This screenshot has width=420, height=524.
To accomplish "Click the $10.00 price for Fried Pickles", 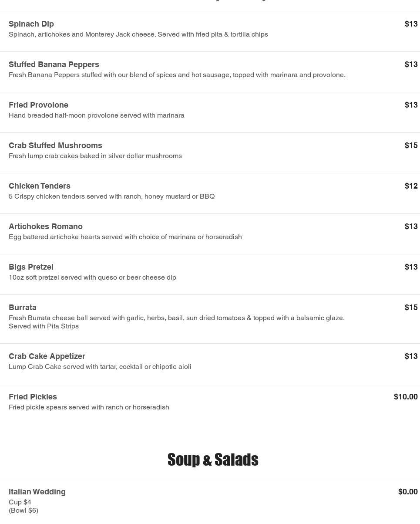I will pos(406,397).
